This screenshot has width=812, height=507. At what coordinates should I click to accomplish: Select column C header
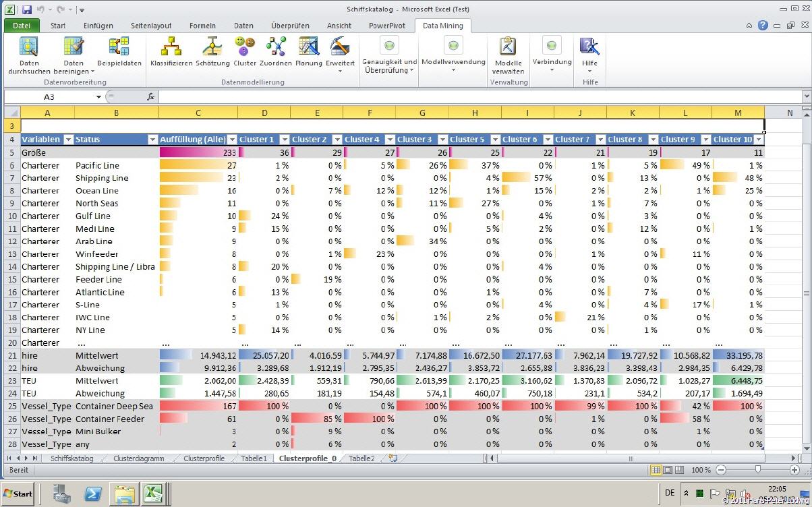click(198, 113)
